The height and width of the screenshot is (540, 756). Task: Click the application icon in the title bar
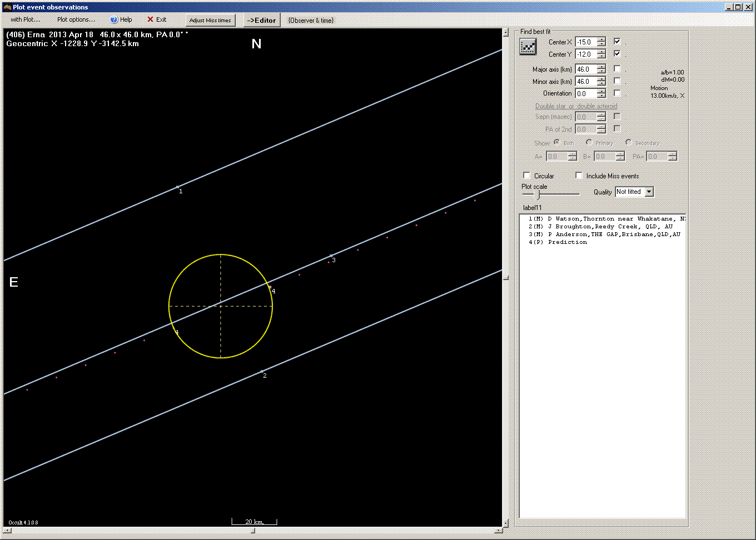[x=7, y=7]
